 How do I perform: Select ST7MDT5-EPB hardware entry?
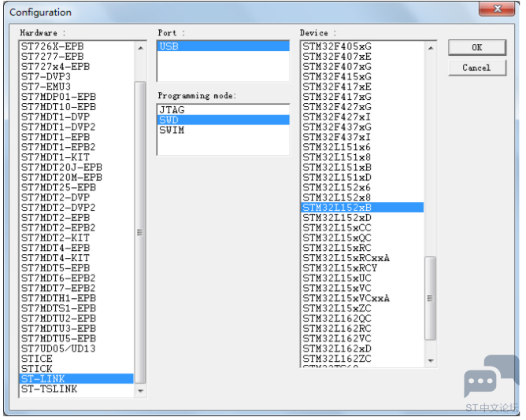76,268
